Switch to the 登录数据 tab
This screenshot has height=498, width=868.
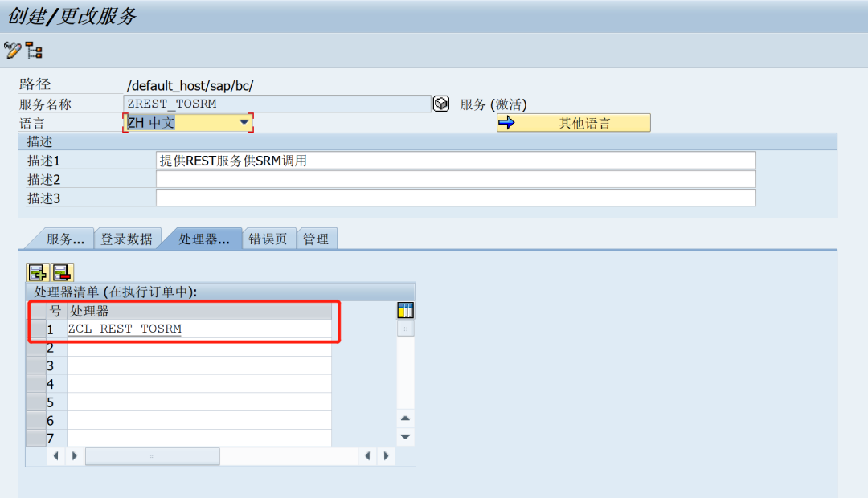[x=127, y=239]
